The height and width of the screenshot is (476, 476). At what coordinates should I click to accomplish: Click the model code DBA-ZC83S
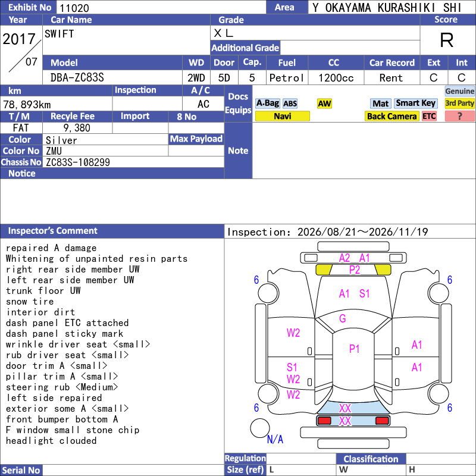(77, 78)
